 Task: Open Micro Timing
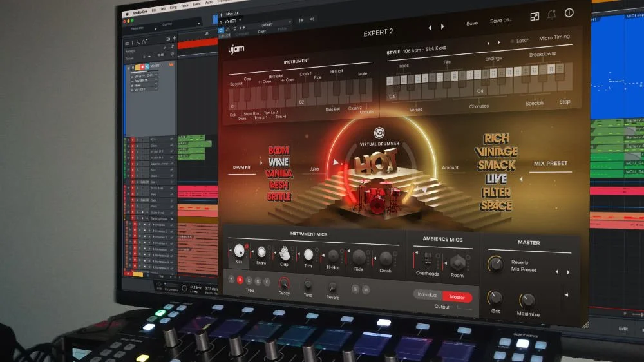click(554, 37)
